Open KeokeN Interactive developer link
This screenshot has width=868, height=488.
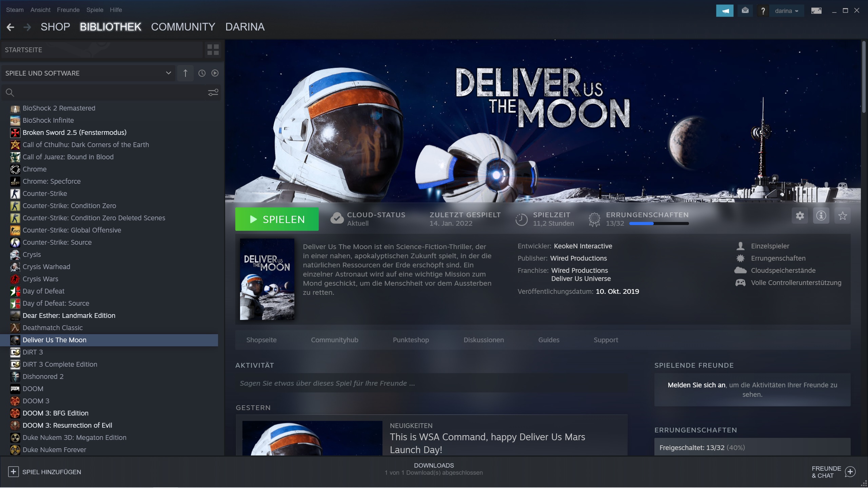click(x=583, y=246)
